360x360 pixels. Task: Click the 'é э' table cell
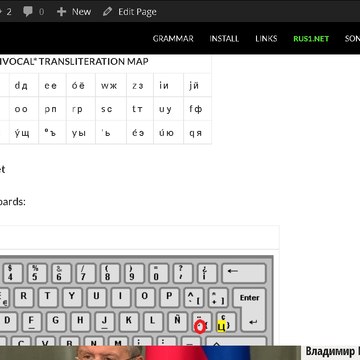coord(140,132)
